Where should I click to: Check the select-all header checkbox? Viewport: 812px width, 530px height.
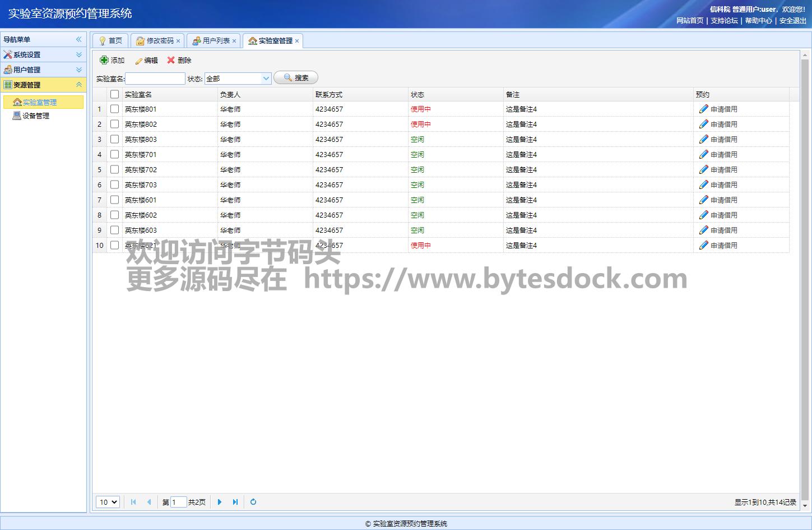(x=115, y=94)
